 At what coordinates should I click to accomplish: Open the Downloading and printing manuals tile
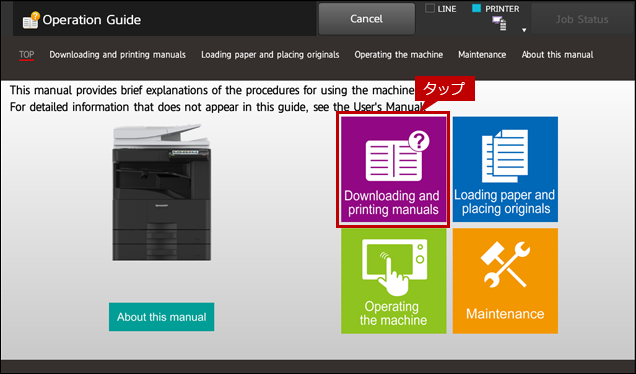[393, 170]
